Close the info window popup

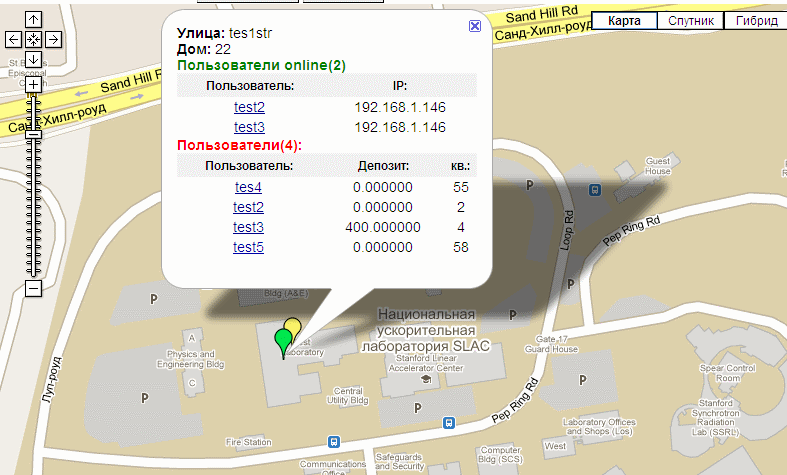(x=475, y=26)
